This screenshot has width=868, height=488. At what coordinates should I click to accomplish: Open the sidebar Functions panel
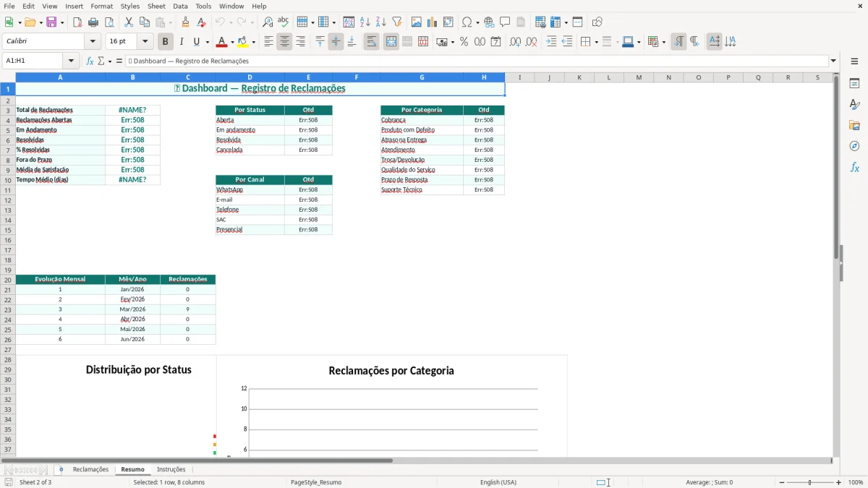click(854, 168)
